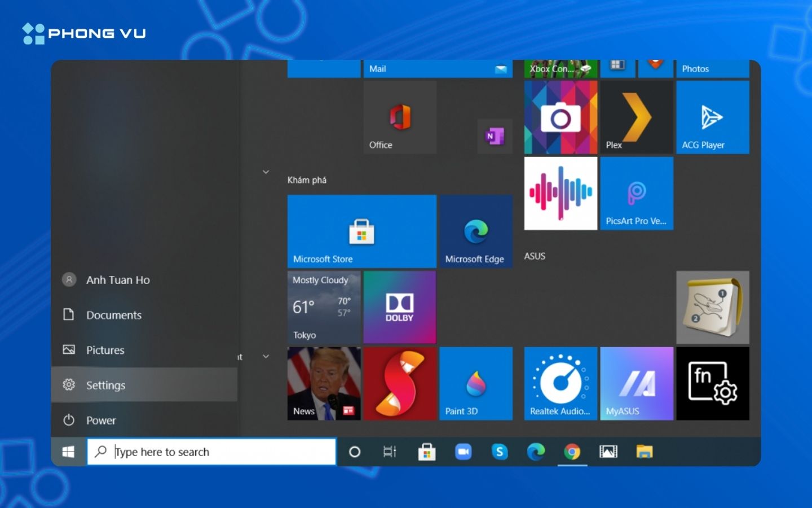Launch Paint 3D
The height and width of the screenshot is (508, 812).
[x=476, y=383]
